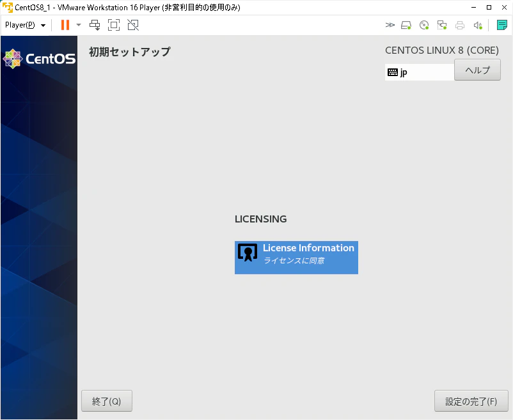Image resolution: width=513 pixels, height=420 pixels.
Task: Click the 設定の完了(F) finish button
Action: point(471,401)
